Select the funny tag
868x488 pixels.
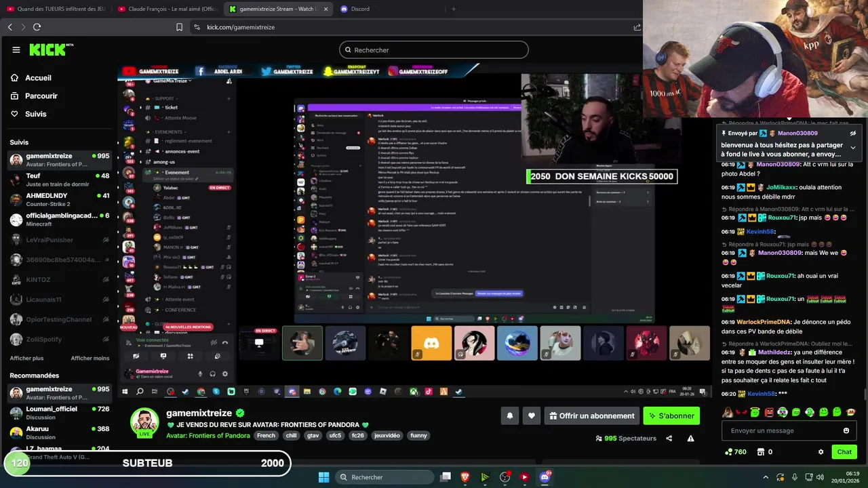pyautogui.click(x=419, y=435)
